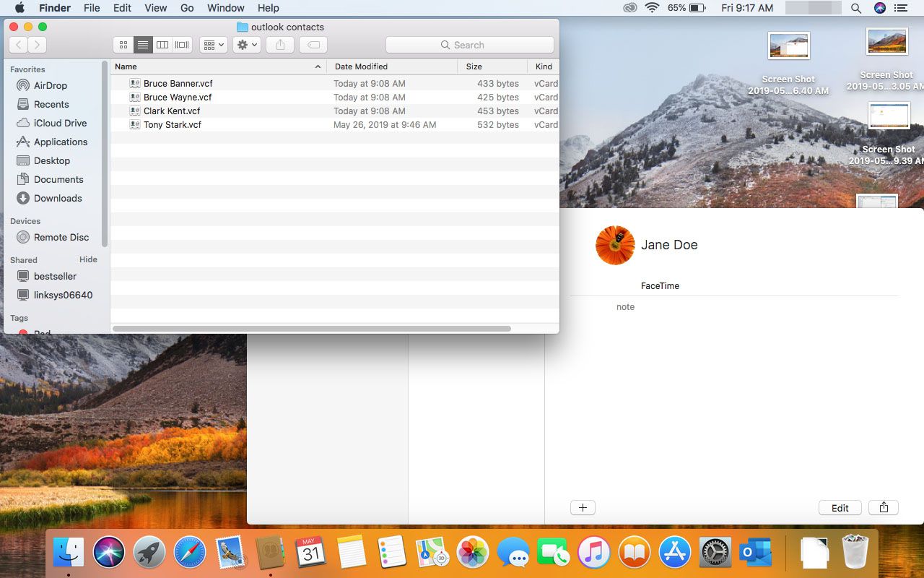Select bestseller shared computer
Viewport: 924px width, 578px height.
tap(55, 276)
